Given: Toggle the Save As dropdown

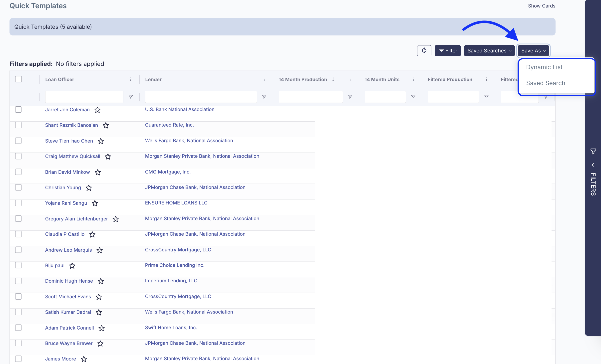Looking at the screenshot, I should click(x=533, y=51).
